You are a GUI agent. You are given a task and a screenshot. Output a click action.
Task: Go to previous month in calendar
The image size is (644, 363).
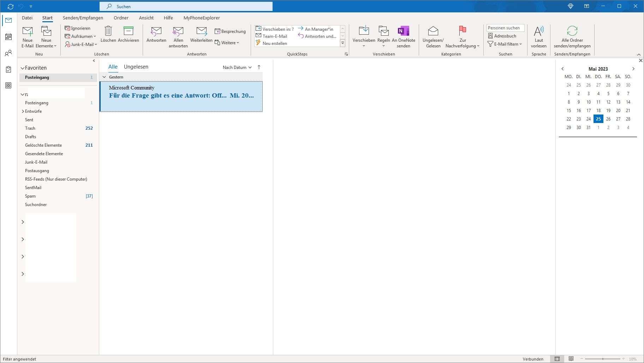click(x=562, y=69)
